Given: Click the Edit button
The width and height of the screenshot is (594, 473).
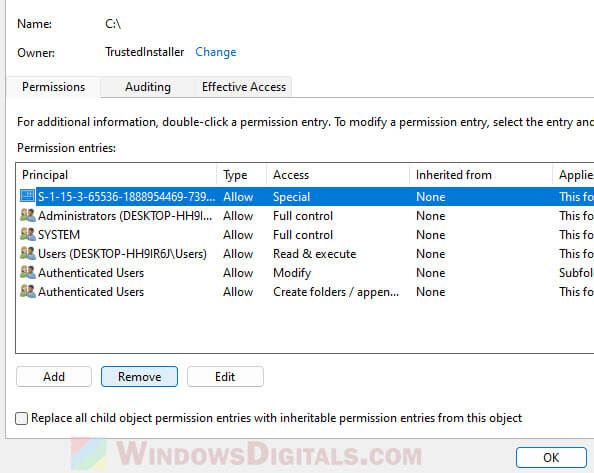Looking at the screenshot, I should tap(225, 376).
